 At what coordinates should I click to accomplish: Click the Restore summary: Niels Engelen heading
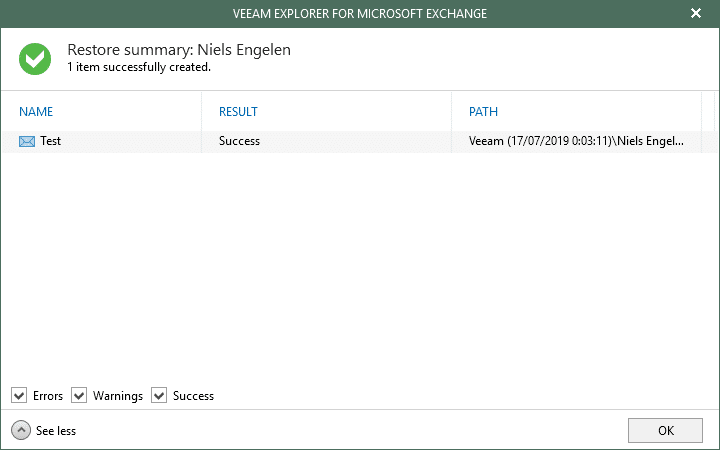[179, 50]
